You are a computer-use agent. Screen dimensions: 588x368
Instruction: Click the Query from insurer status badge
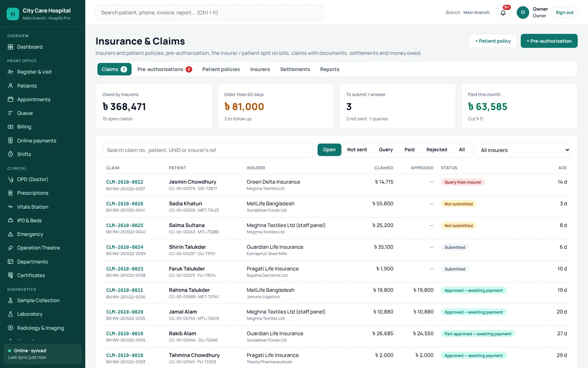463,182
